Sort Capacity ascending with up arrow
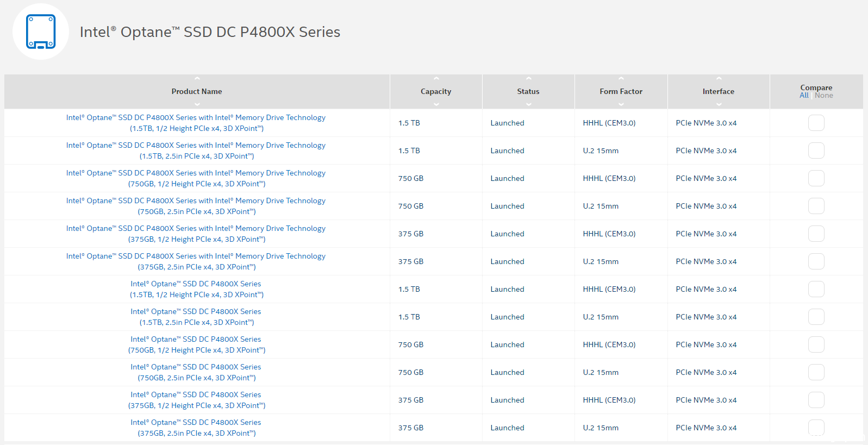Image resolution: width=868 pixels, height=445 pixels. click(x=436, y=79)
